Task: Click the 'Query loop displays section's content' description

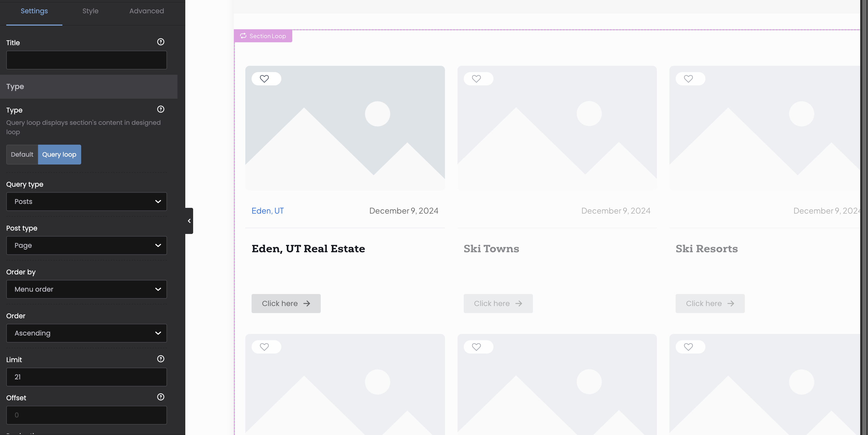Action: pyautogui.click(x=83, y=127)
